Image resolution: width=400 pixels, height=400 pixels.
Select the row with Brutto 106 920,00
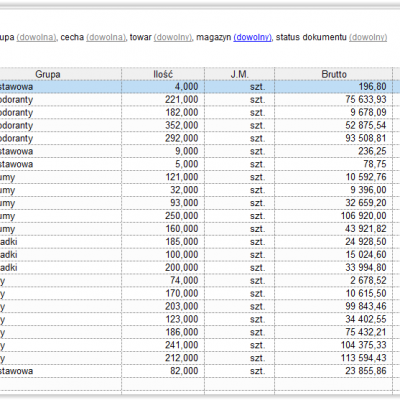(200, 216)
